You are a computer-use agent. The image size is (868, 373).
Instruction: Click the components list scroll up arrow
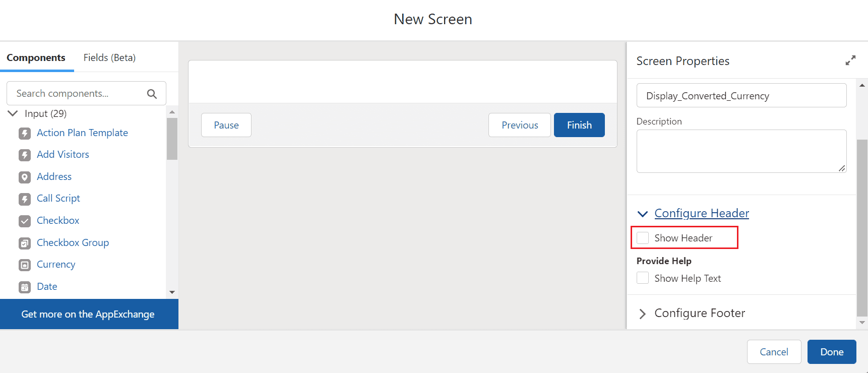tap(172, 112)
